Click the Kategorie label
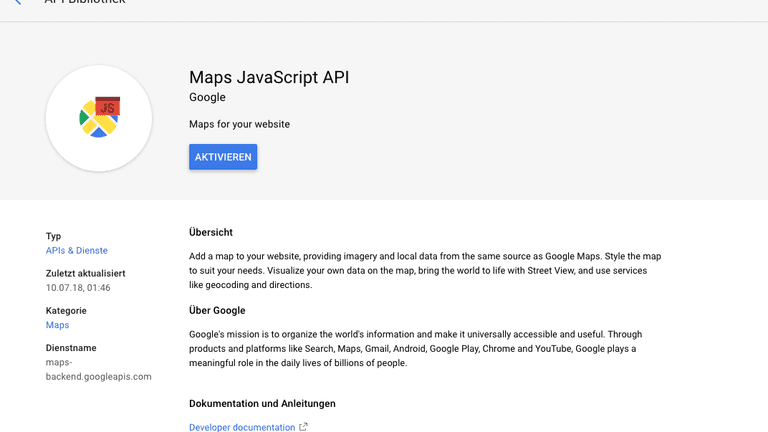 [x=66, y=311]
